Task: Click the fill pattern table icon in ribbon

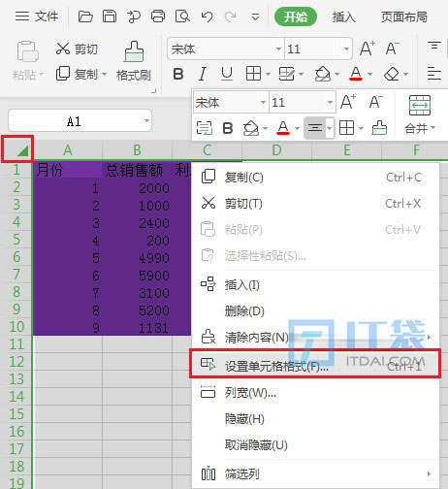Action: 286,74
